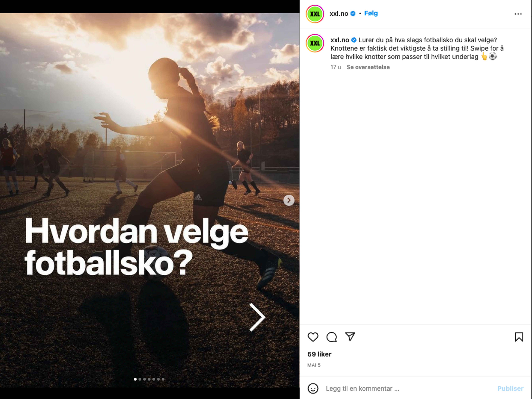Like the post with the heart icon

click(313, 337)
